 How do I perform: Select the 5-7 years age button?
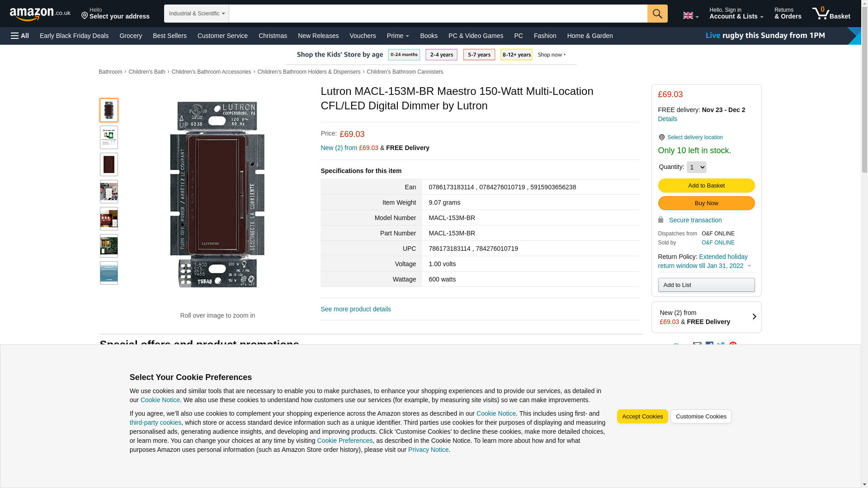click(x=479, y=55)
